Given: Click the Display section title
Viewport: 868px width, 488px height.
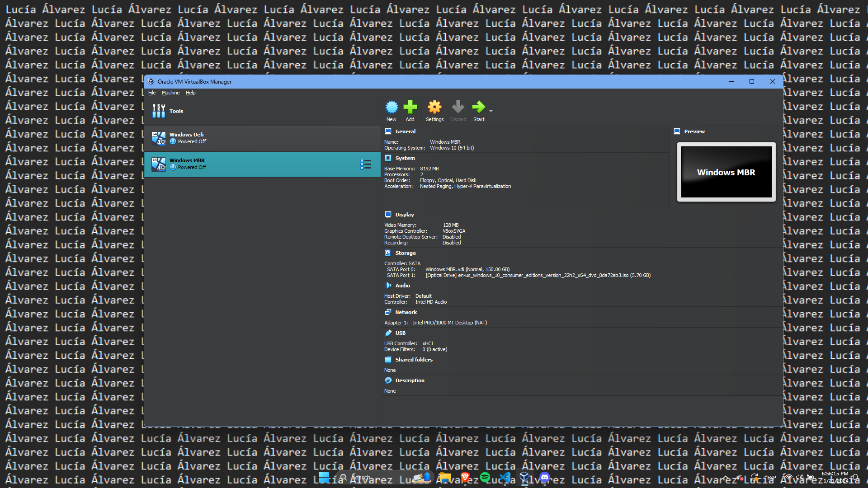Looking at the screenshot, I should (405, 215).
